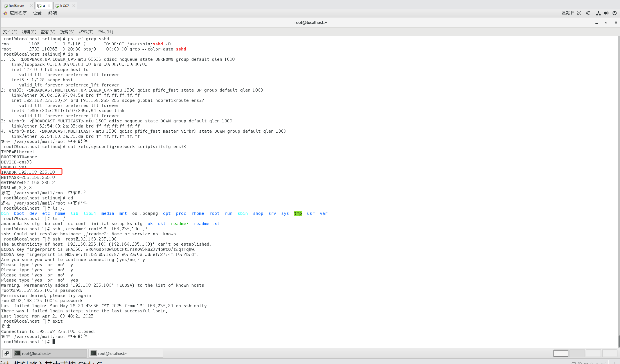Close the RealServer tab

pyautogui.click(x=31, y=6)
